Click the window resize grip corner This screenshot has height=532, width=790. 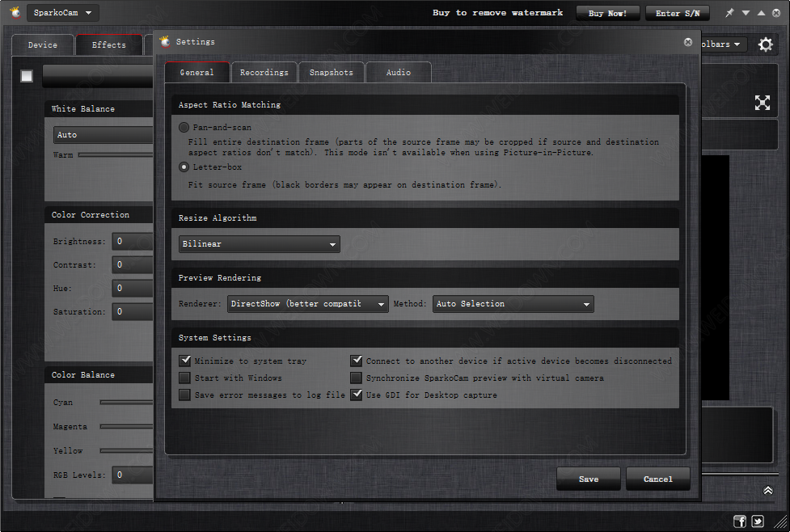click(x=781, y=522)
